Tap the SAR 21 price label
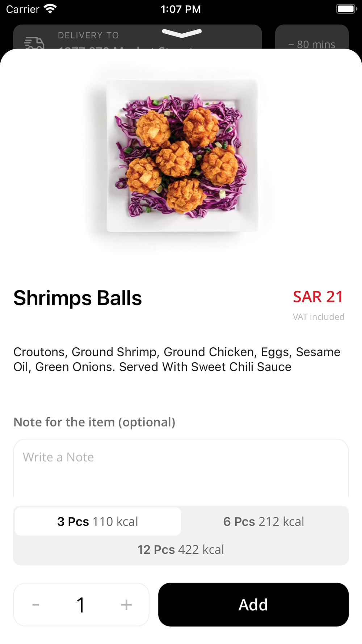The height and width of the screenshot is (644, 362). (x=318, y=297)
